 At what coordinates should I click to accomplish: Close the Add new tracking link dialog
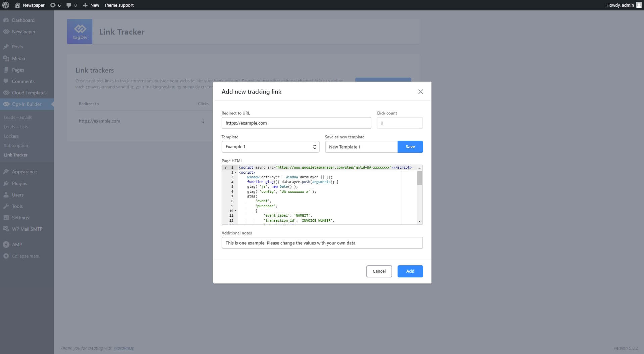click(420, 92)
